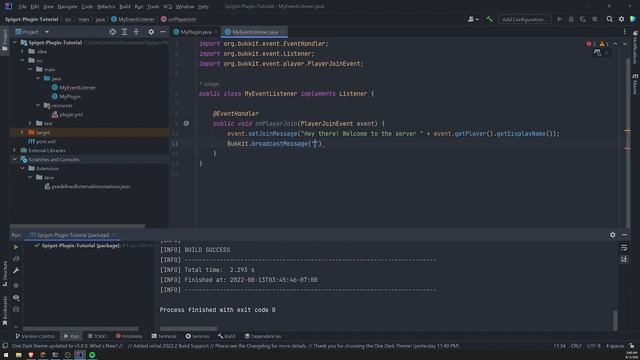Open Run panel settings gear

point(613,235)
